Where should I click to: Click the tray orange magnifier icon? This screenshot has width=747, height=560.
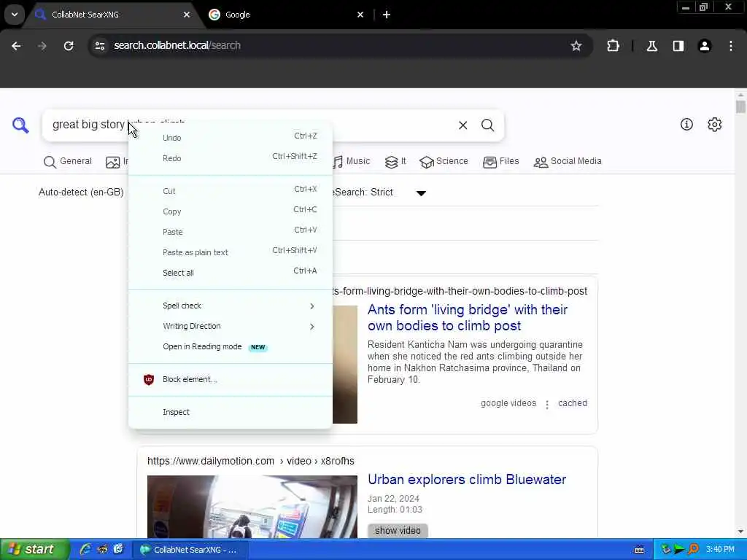tap(694, 549)
